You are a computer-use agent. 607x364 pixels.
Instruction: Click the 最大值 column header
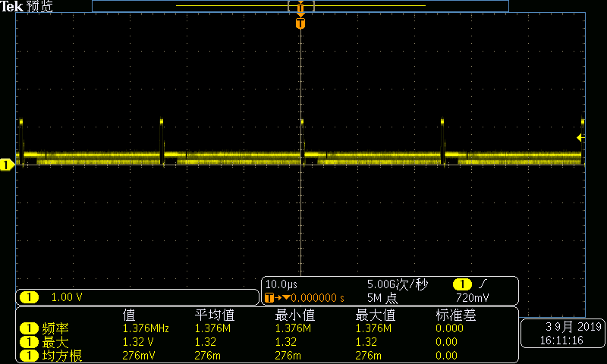tap(376, 315)
